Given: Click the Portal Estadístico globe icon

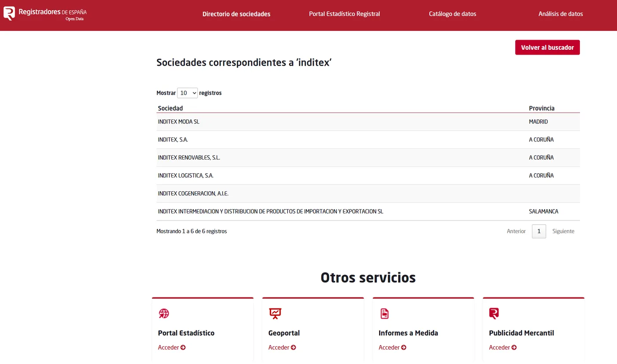Looking at the screenshot, I should [164, 313].
